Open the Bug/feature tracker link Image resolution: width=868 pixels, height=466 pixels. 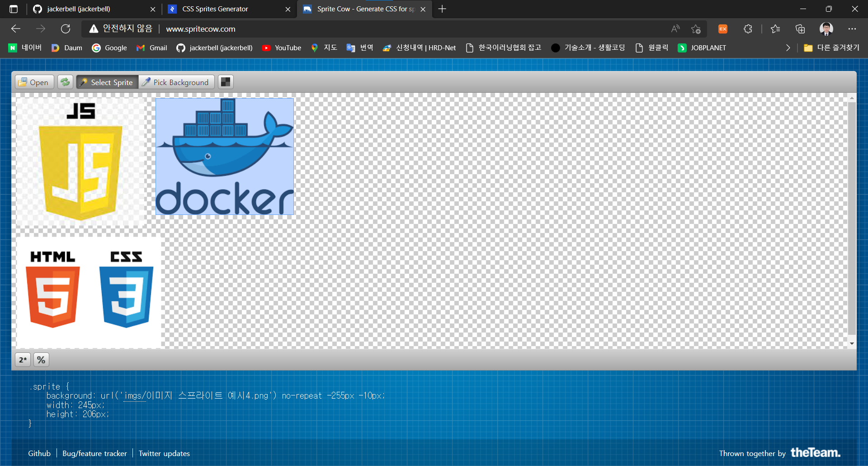click(94, 453)
